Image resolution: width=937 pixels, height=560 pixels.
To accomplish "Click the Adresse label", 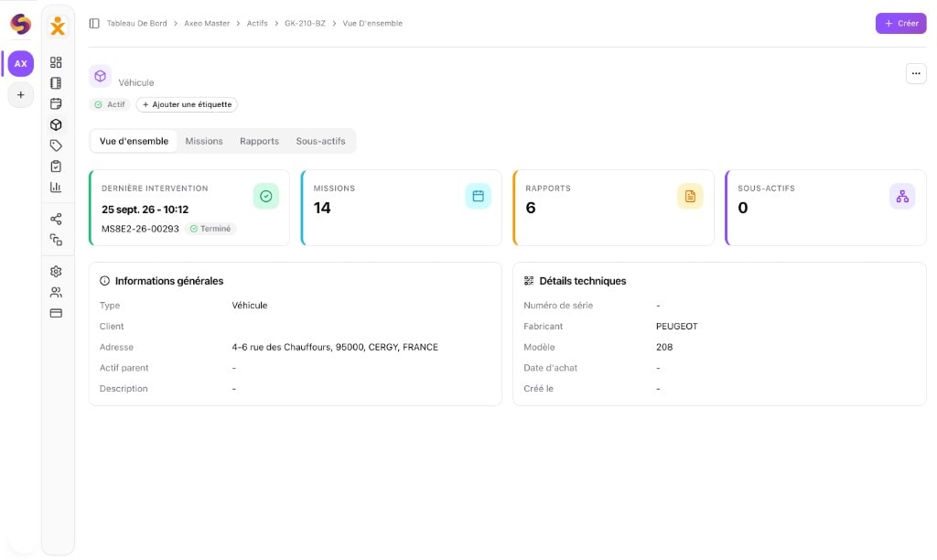I will point(116,347).
